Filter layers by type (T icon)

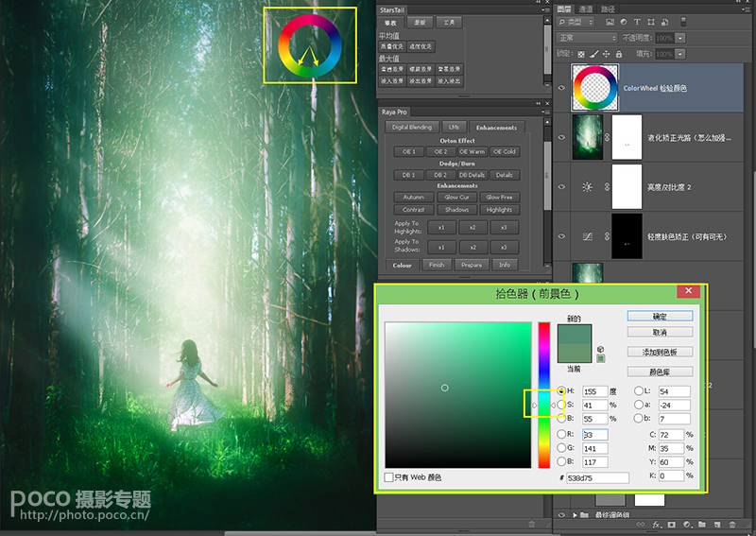coord(637,22)
